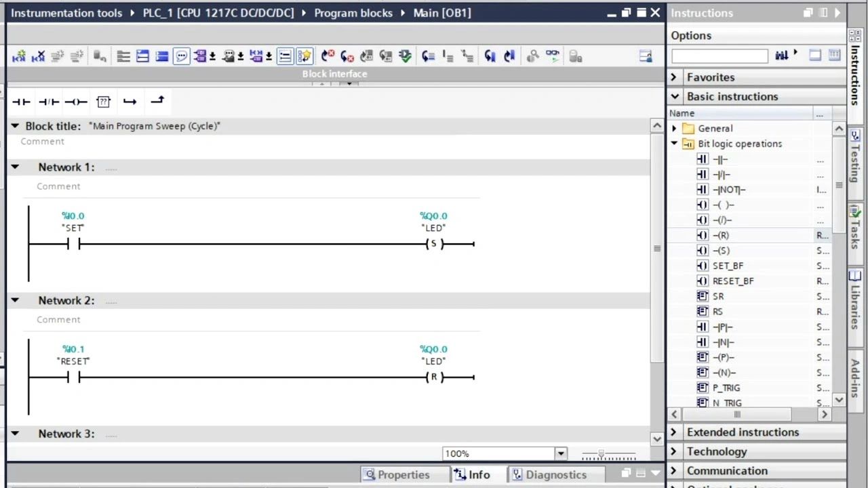The width and height of the screenshot is (868, 488).
Task: Start monitoring with the glasses icon
Action: [552, 56]
